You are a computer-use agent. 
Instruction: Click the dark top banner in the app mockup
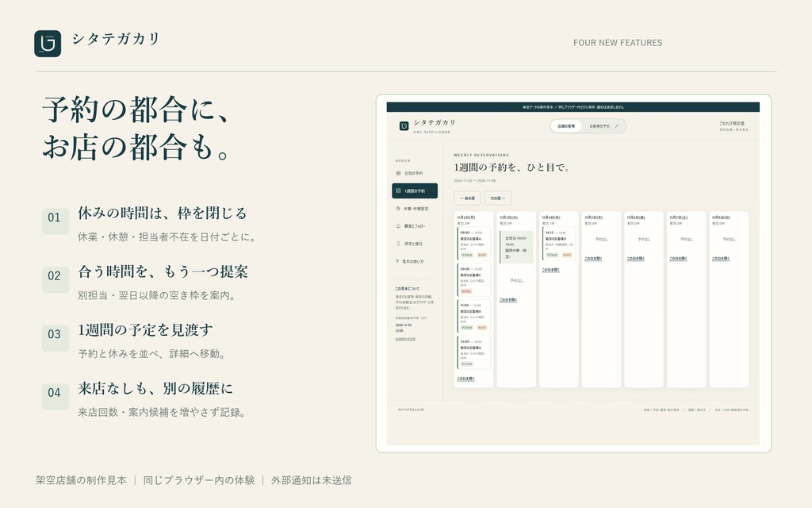[x=573, y=107]
